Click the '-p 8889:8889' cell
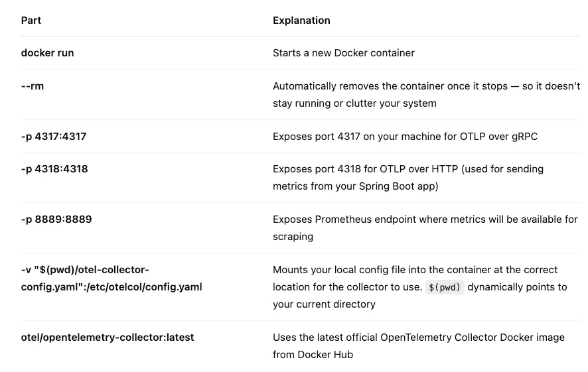588x372 pixels. coord(56,219)
